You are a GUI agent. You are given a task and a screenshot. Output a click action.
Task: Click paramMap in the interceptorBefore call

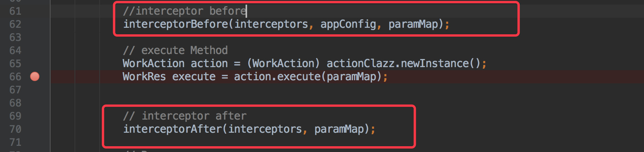(413, 24)
